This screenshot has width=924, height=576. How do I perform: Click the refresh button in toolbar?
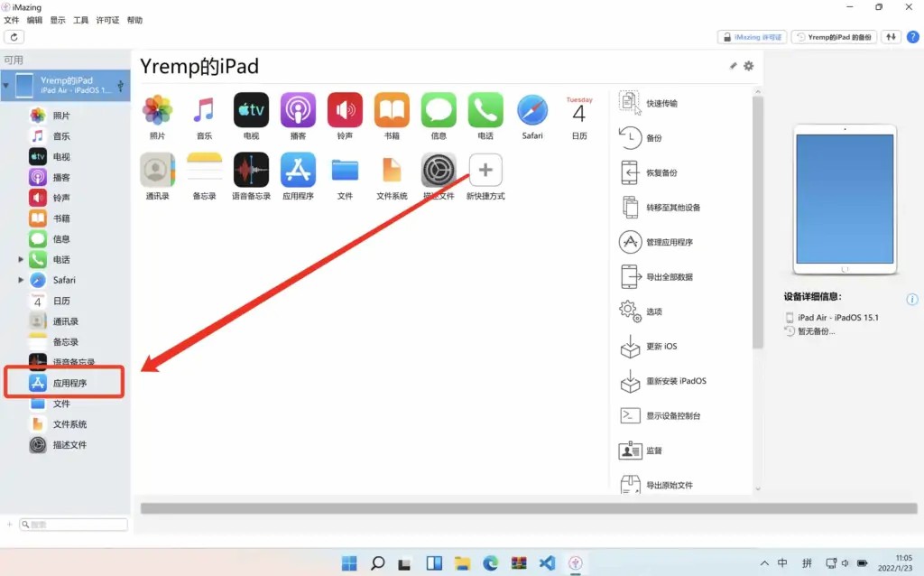(x=14, y=37)
